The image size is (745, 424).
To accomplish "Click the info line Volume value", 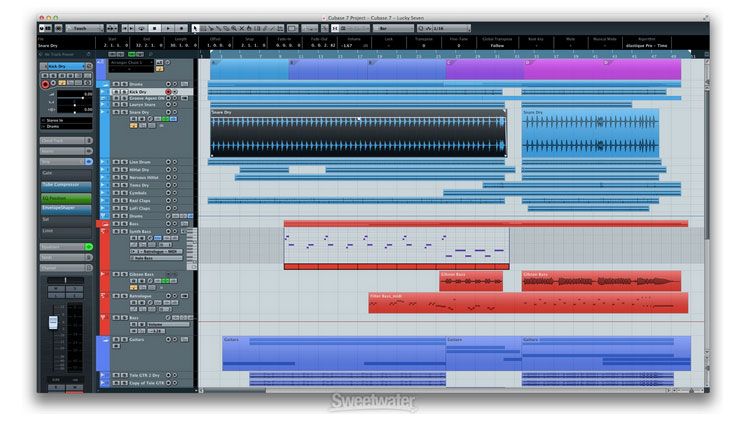I will tap(347, 46).
